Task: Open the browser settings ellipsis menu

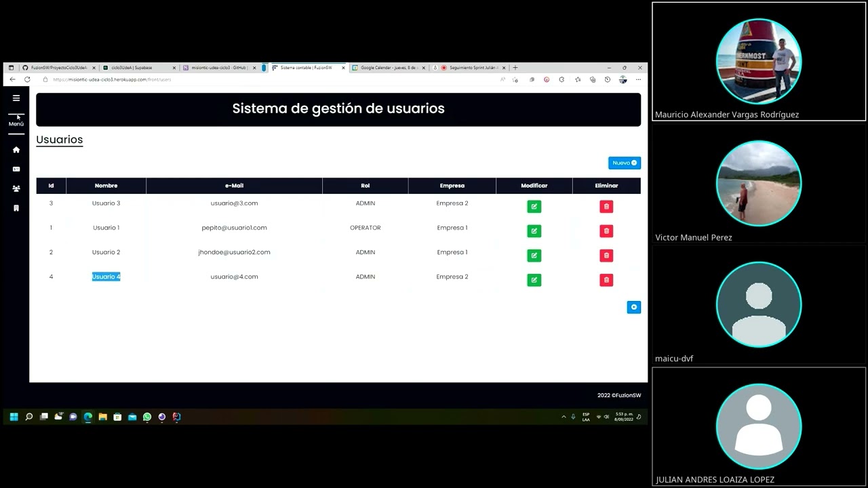Action: (x=638, y=79)
